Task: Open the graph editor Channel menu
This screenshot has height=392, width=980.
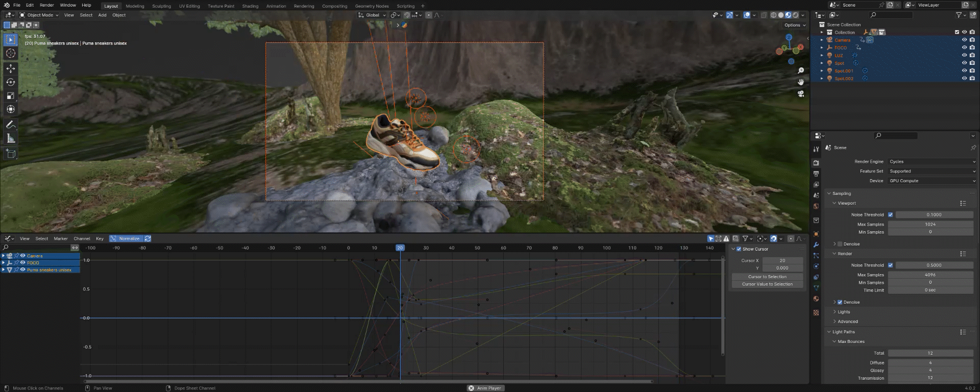Action: tap(82, 238)
